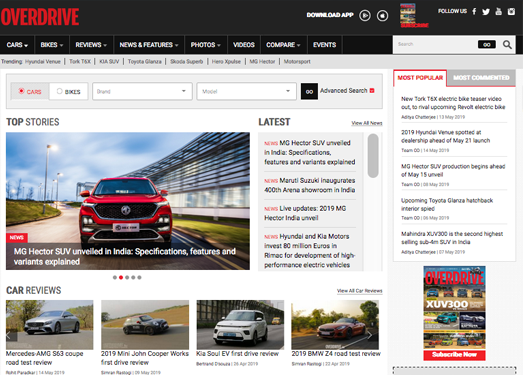Click GO button in header search

point(487,44)
